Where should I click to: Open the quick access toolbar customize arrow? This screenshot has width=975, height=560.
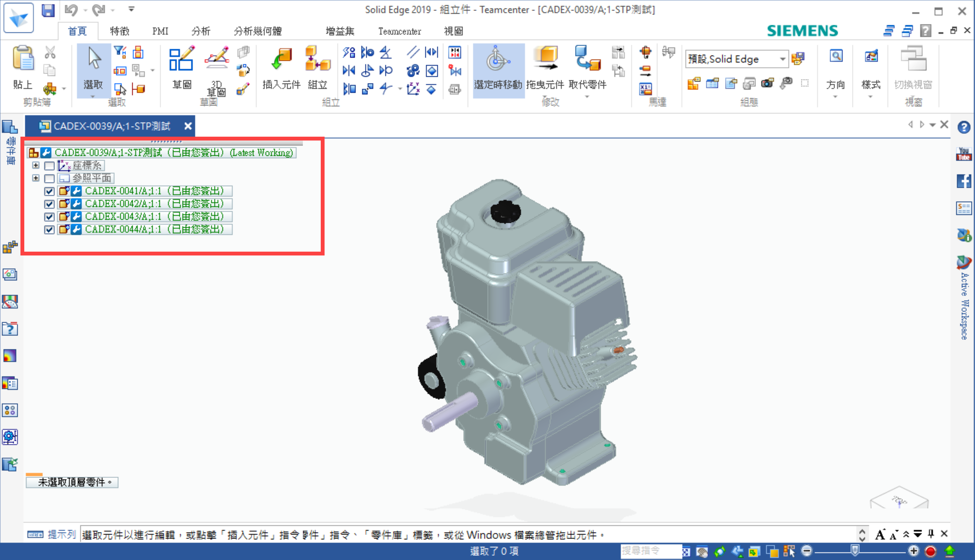[131, 9]
